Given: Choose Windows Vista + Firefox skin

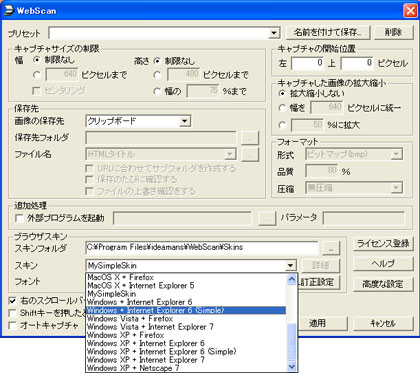Looking at the screenshot, I should pos(186,319).
